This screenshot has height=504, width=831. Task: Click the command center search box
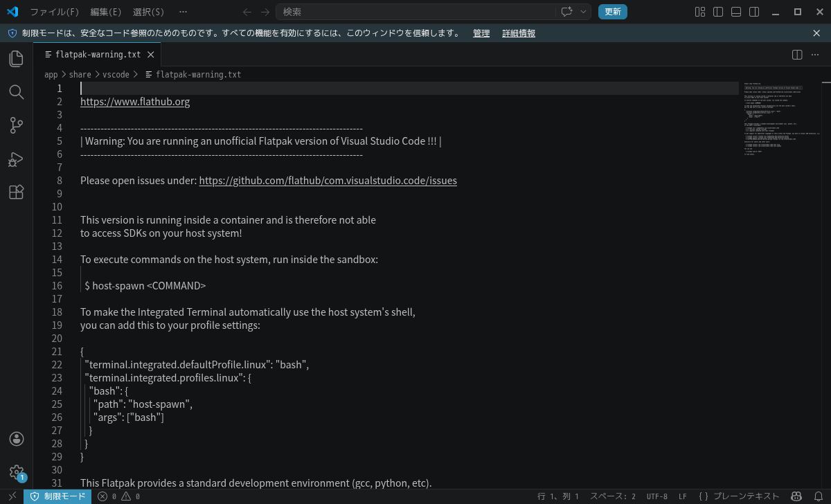(415, 12)
